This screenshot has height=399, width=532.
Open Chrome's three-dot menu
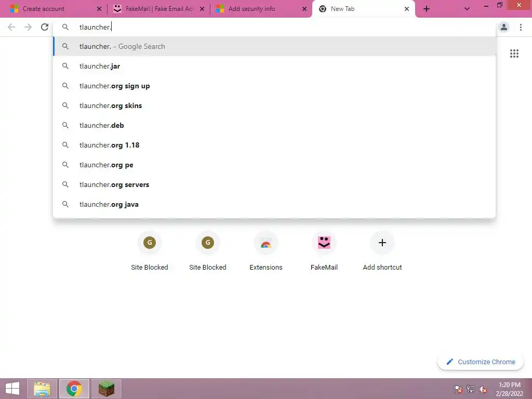pyautogui.click(x=521, y=27)
